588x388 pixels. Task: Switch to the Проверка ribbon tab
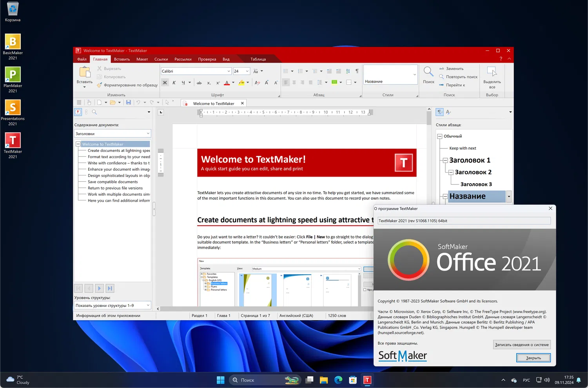pos(207,59)
